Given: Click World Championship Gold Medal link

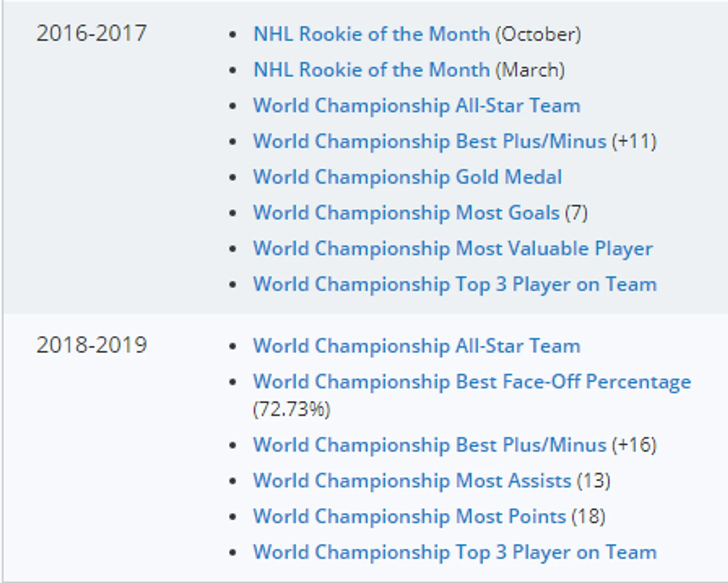Looking at the screenshot, I should pyautogui.click(x=407, y=177).
